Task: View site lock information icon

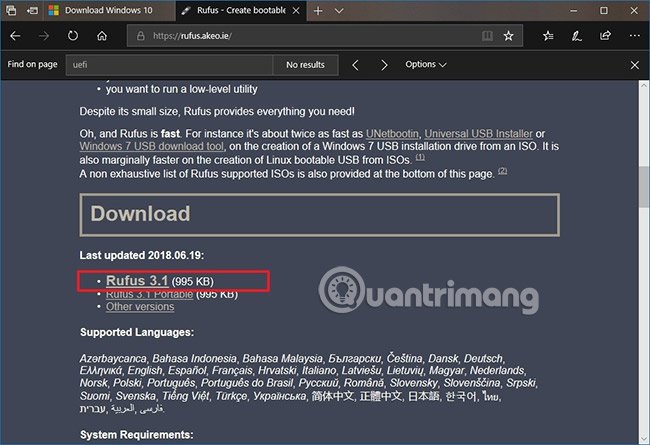Action: 141,36
